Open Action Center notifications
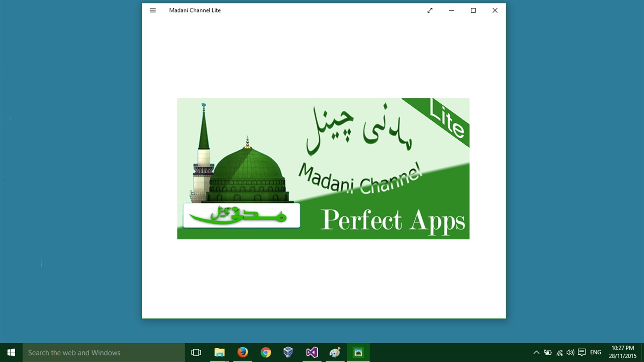 [x=581, y=352]
